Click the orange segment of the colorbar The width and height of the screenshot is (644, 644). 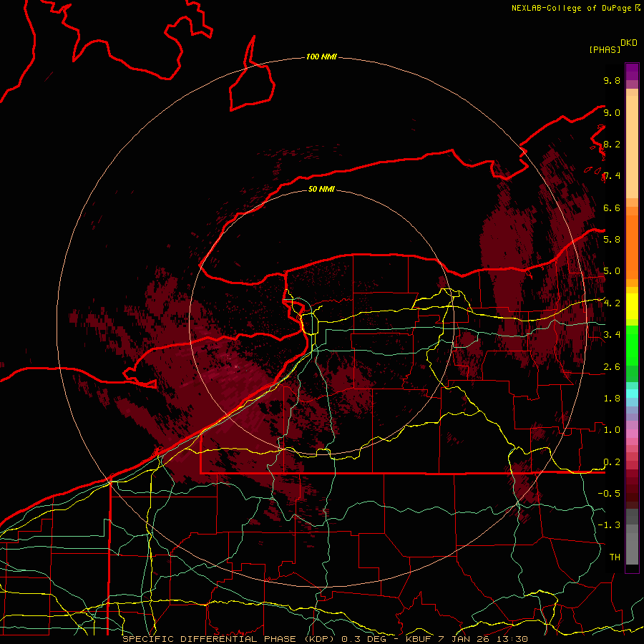point(632,246)
